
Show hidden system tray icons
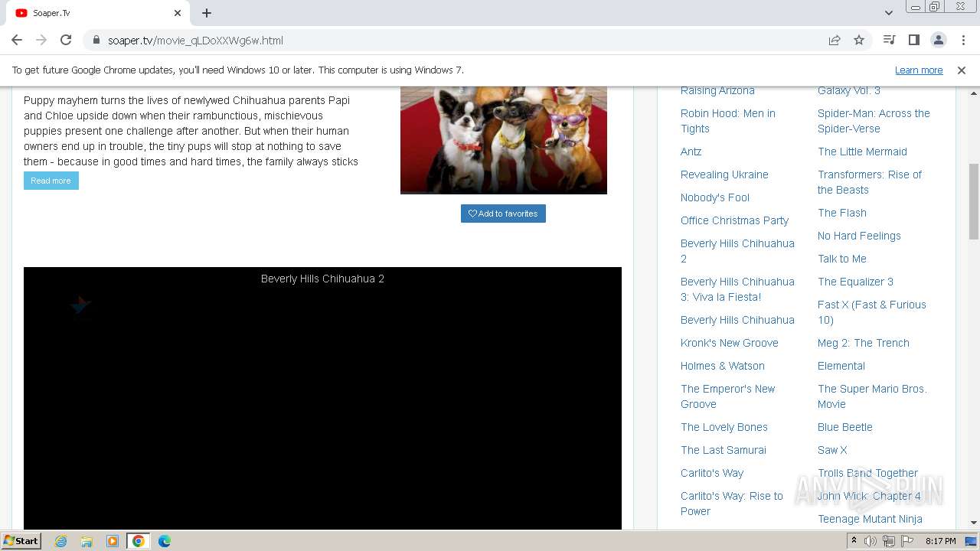[x=854, y=541]
